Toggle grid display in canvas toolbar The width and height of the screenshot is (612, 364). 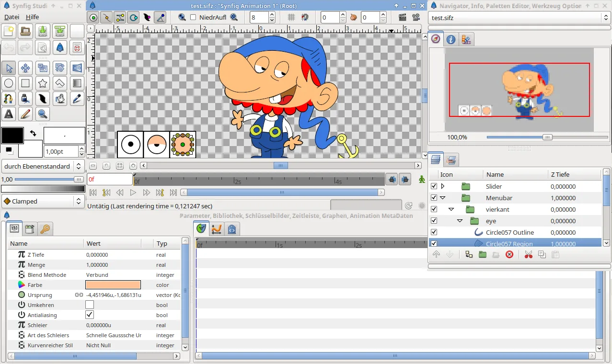tap(291, 17)
